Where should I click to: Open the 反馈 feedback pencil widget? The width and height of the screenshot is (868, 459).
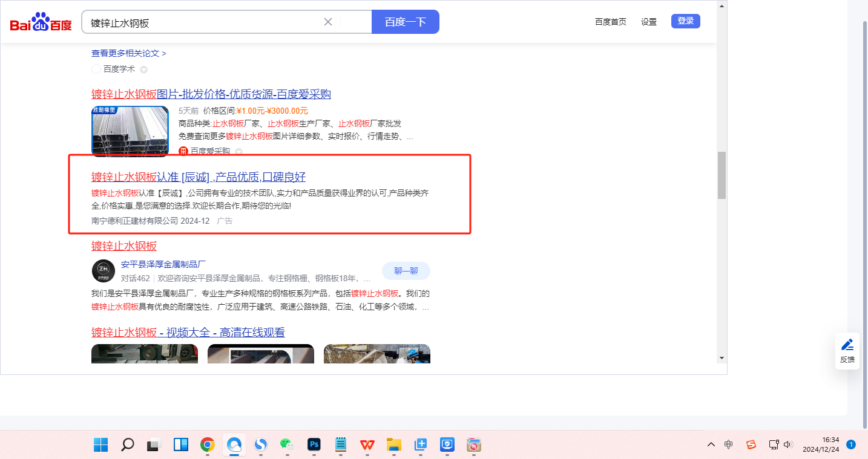(x=847, y=351)
